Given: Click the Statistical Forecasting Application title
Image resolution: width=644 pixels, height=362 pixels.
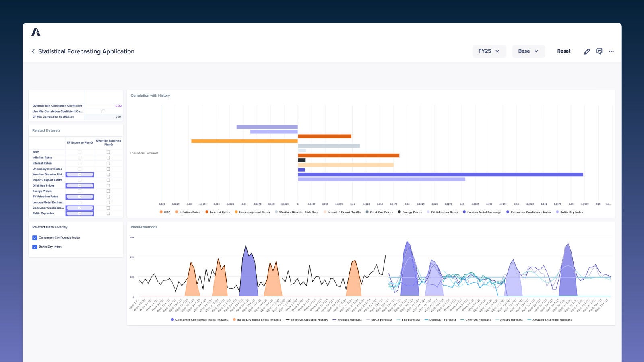Looking at the screenshot, I should (86, 51).
